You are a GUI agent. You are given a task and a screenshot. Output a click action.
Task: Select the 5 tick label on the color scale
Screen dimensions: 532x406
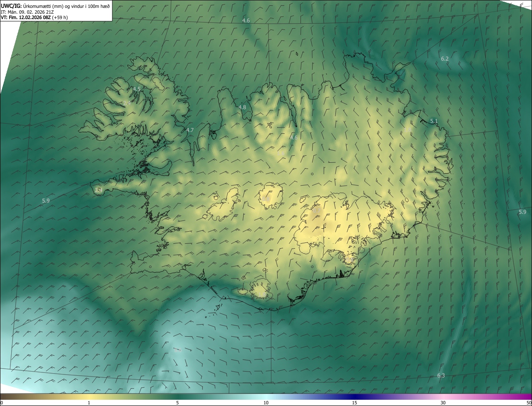(x=177, y=403)
